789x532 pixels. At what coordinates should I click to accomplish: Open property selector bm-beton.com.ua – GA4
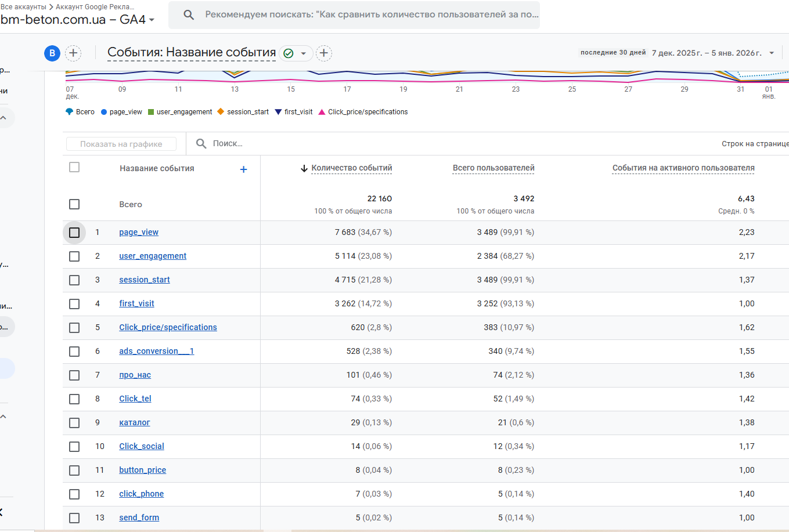[78, 20]
